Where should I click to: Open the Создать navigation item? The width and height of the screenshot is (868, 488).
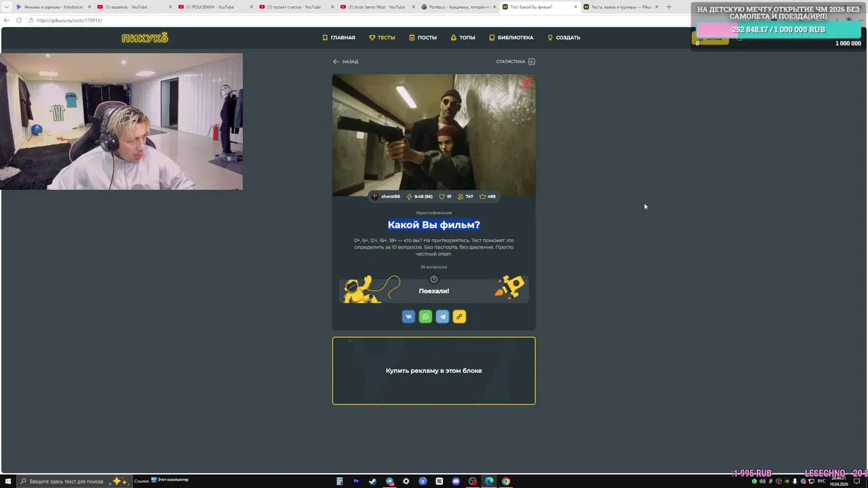(x=564, y=38)
